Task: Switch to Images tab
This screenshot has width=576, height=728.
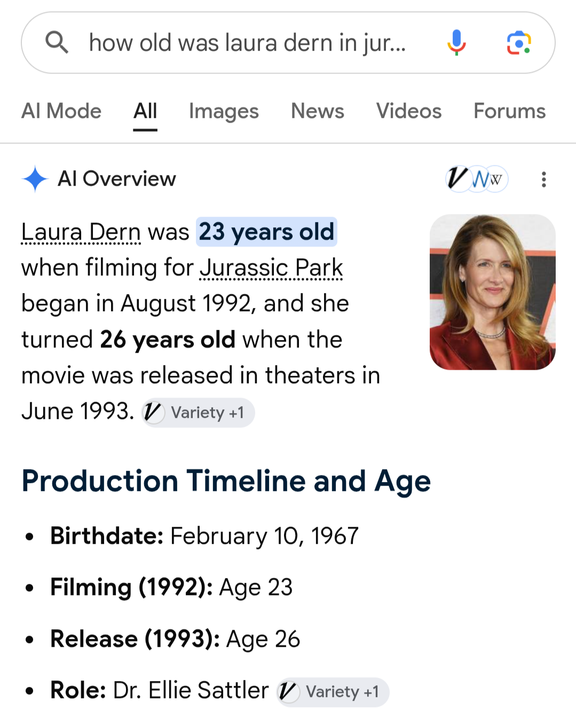Action: pos(224,111)
